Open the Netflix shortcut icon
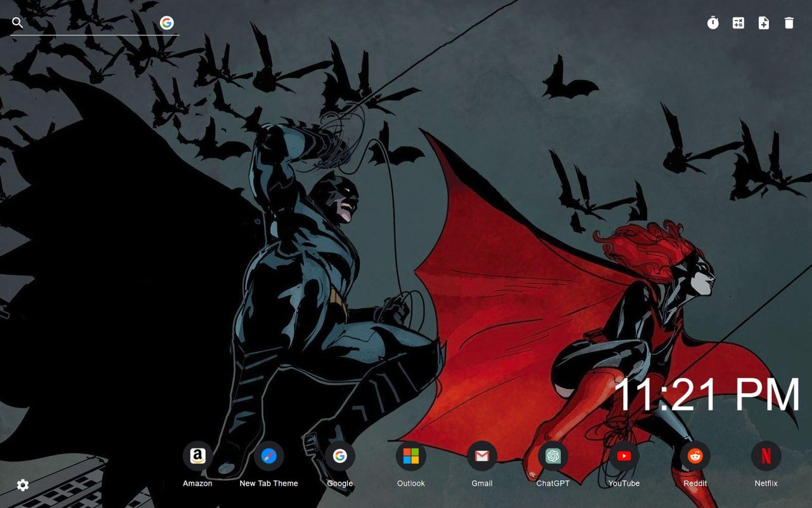The image size is (812, 508). pyautogui.click(x=766, y=456)
